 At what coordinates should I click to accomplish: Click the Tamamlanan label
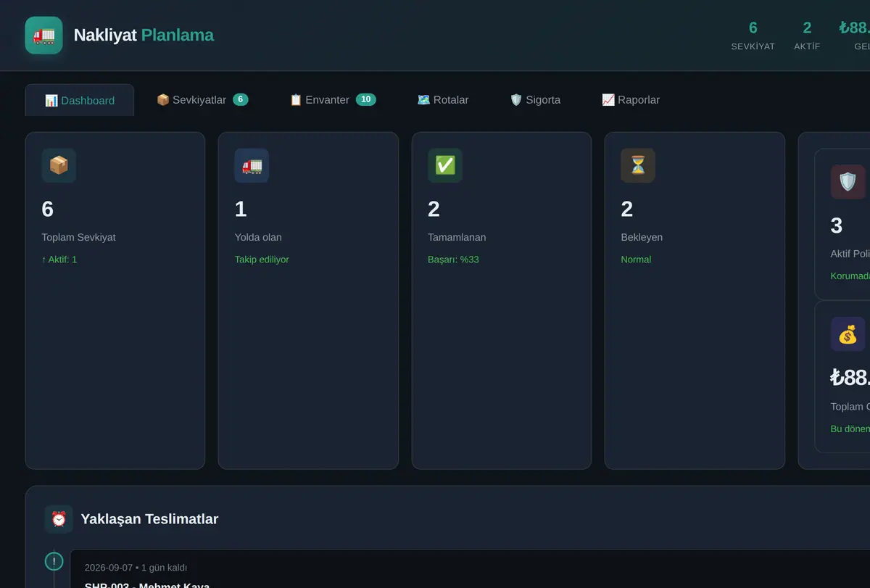[457, 237]
